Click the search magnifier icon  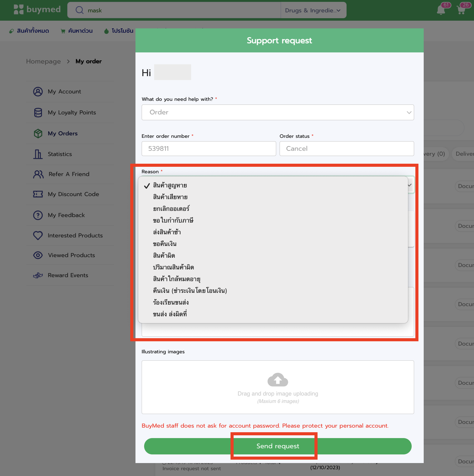pos(80,10)
